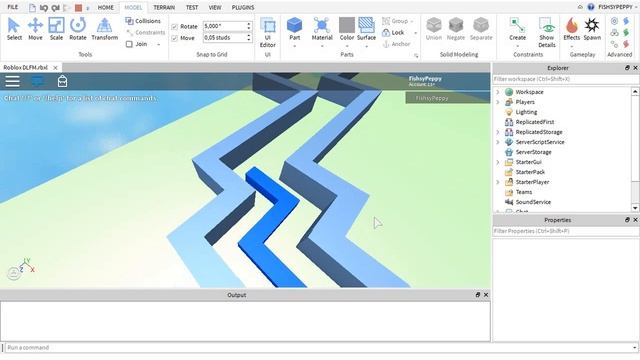Pick the Scale tool
640x360 pixels.
tap(56, 29)
